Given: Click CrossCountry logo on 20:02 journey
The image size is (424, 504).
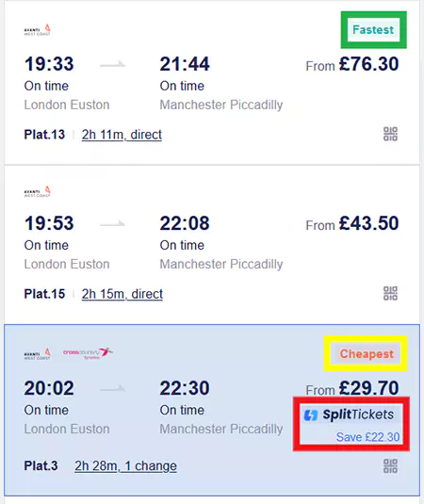Looking at the screenshot, I should pos(88,353).
